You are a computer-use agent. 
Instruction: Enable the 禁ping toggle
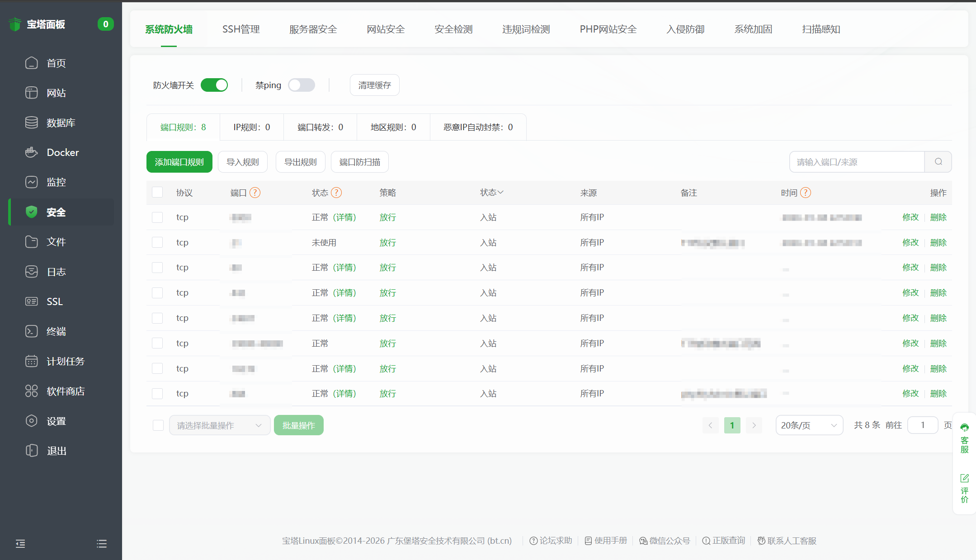click(x=302, y=85)
